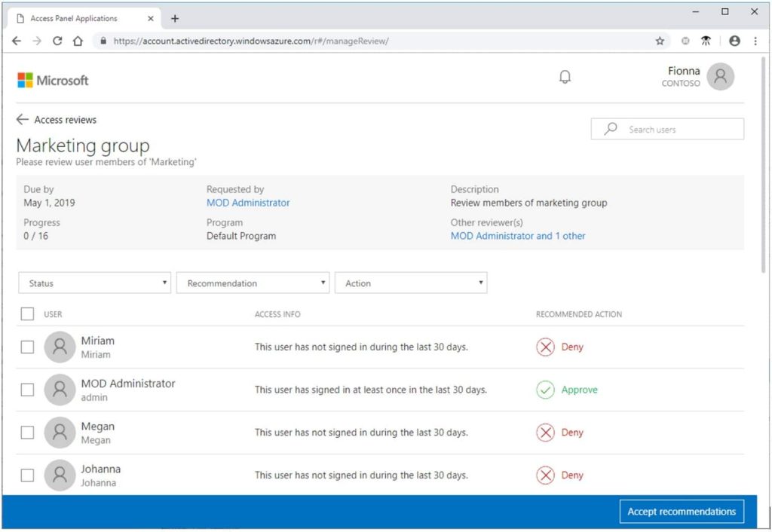772x532 pixels.
Task: Click the name Miriam in list
Action: (97, 341)
